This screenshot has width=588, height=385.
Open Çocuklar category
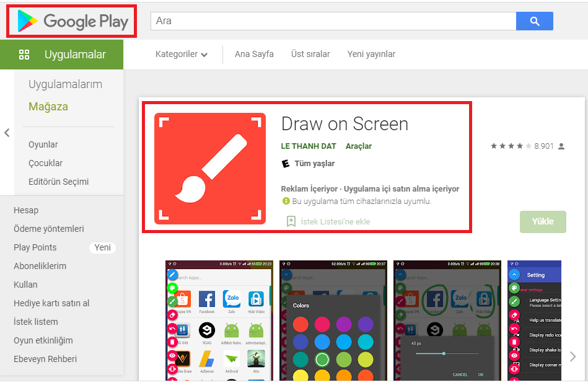point(45,163)
